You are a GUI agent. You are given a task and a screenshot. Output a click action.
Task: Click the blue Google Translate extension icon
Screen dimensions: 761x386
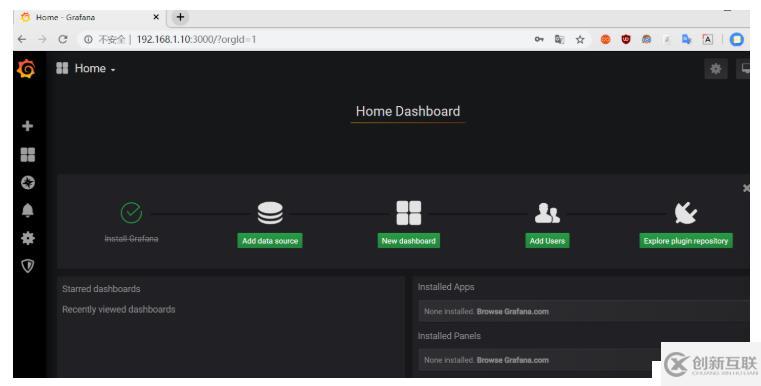[x=686, y=39]
